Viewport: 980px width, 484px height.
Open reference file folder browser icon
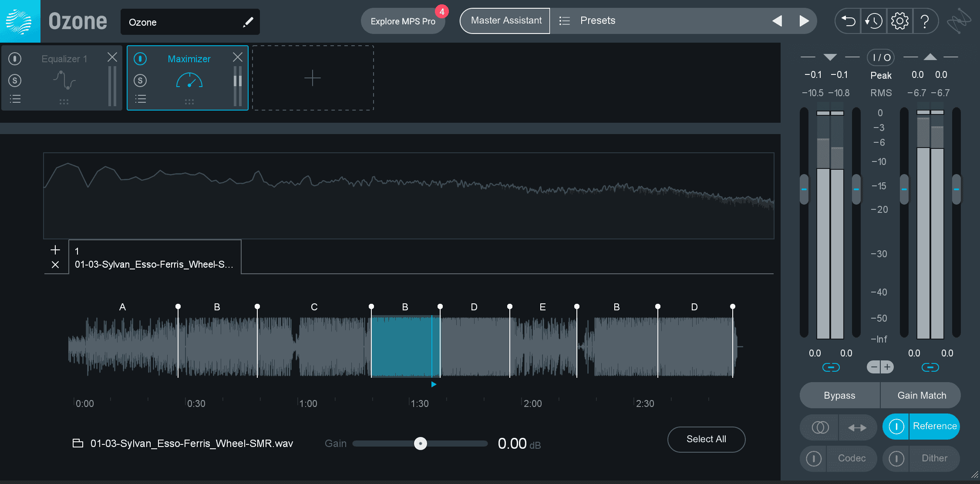point(77,444)
